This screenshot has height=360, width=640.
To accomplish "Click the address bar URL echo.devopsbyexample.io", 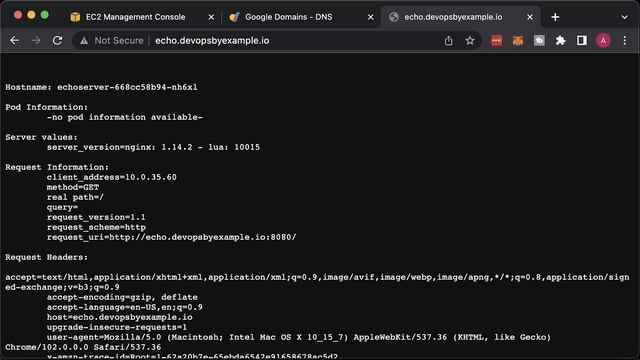I will [x=212, y=40].
